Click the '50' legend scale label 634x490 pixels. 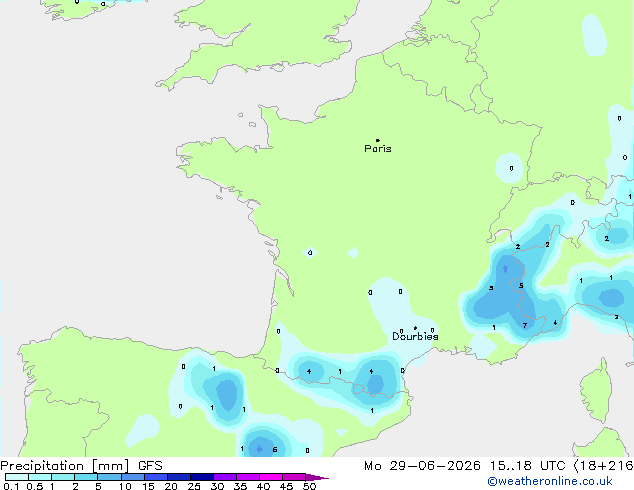tap(309, 486)
